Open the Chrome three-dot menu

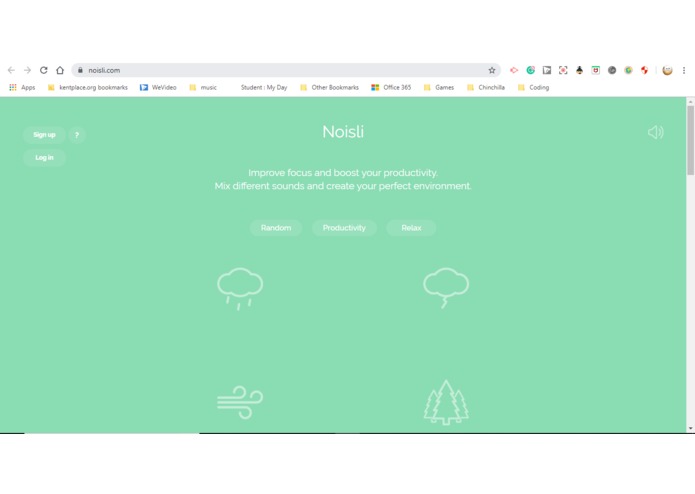click(x=684, y=70)
